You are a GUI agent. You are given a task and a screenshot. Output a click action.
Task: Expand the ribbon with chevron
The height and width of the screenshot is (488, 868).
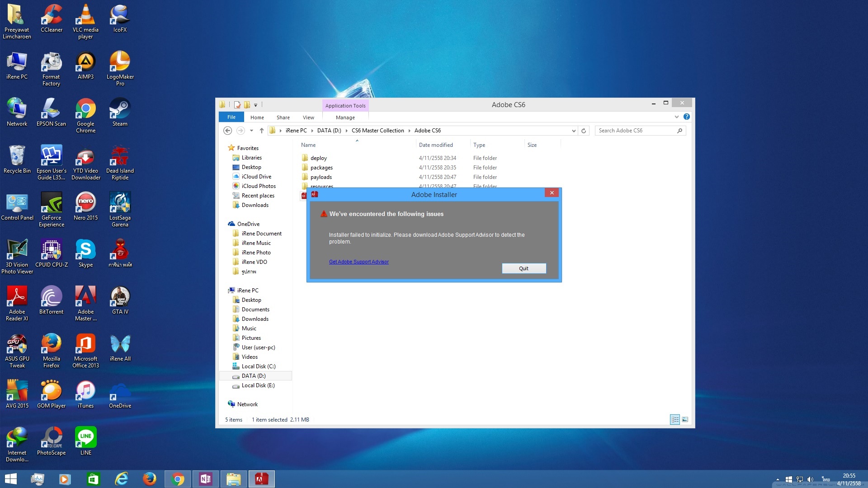pos(676,117)
